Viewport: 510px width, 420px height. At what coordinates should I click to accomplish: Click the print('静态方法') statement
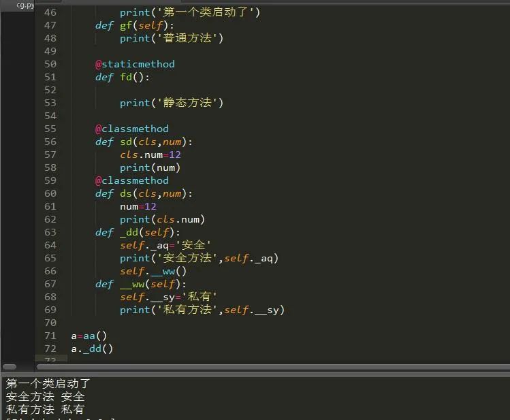point(172,103)
